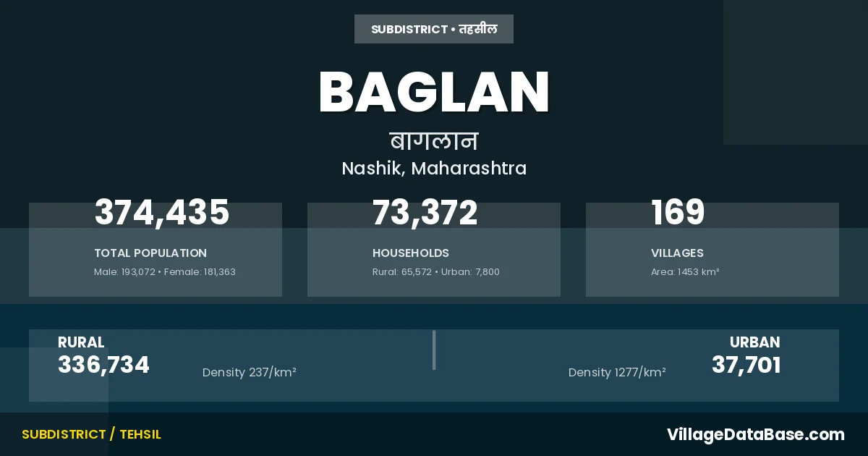
Task: Select the HOUSEHOLDS label
Action: pyautogui.click(x=411, y=253)
